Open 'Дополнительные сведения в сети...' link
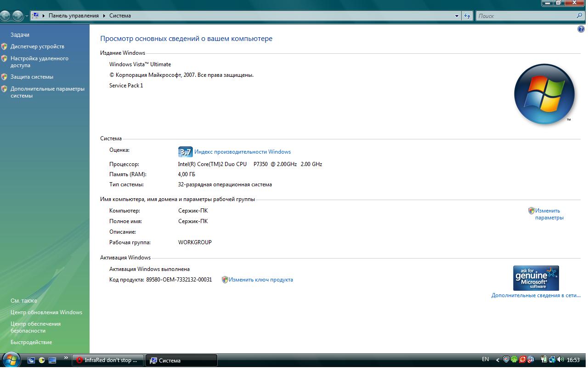 (536, 295)
